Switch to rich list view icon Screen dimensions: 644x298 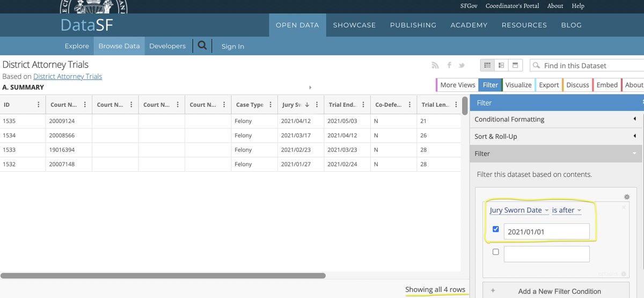coord(501,66)
